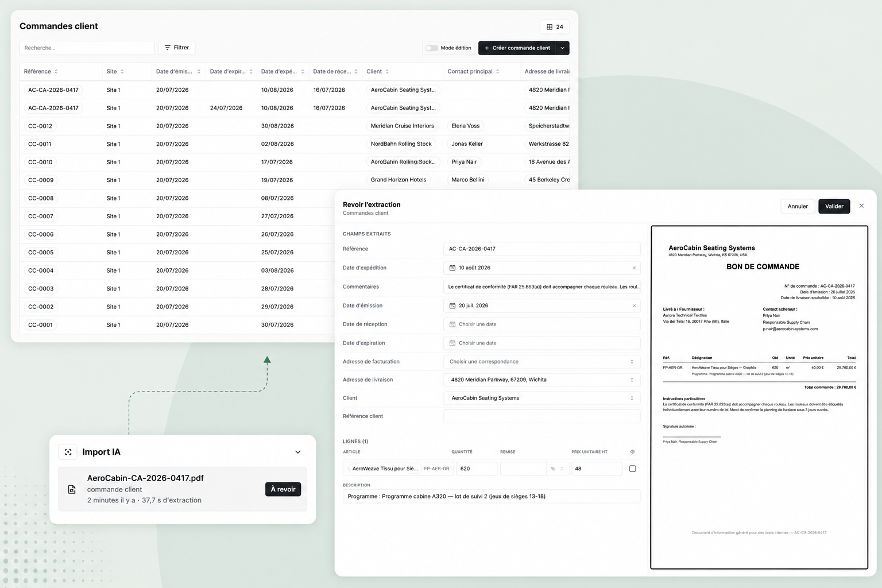Click the AeroCabin-CA-2026-0417.pdf file name

[x=145, y=478]
